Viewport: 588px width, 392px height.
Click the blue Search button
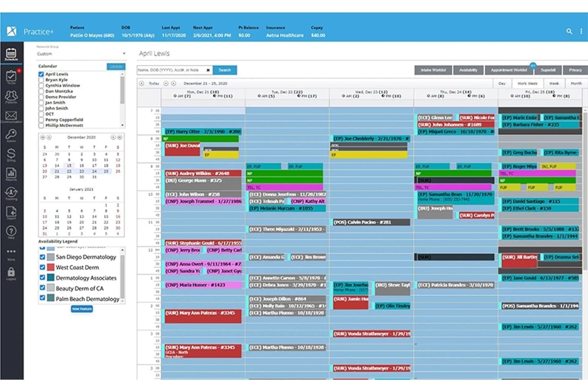point(225,70)
